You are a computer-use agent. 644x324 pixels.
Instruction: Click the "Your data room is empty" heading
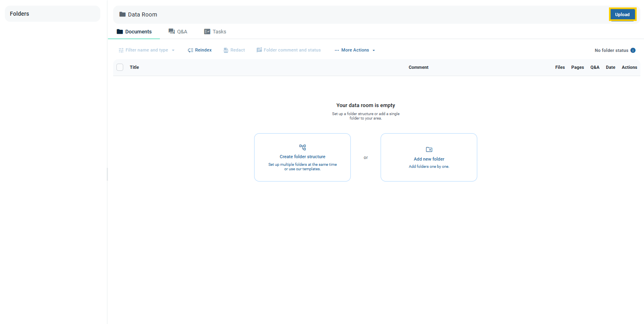coord(366,105)
